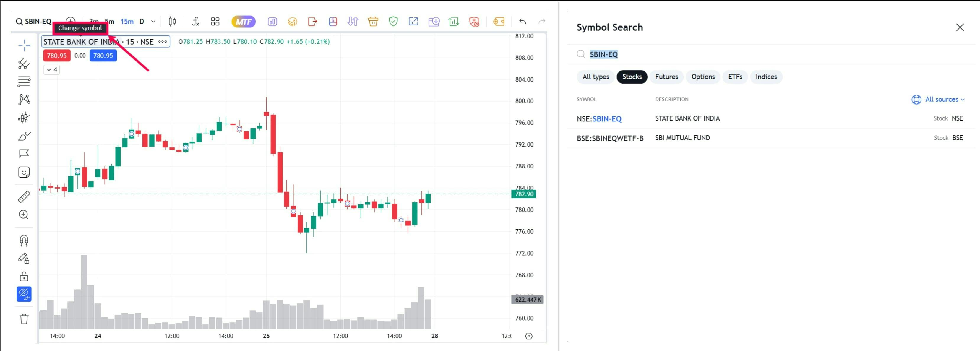Toggle hide all drawings

tap(24, 294)
